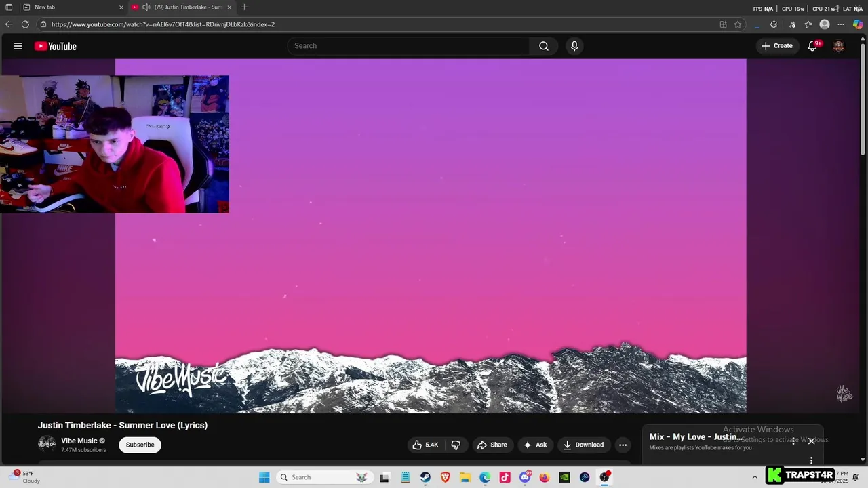
Task: Click Mix - My Love playlist title
Action: pos(696,436)
